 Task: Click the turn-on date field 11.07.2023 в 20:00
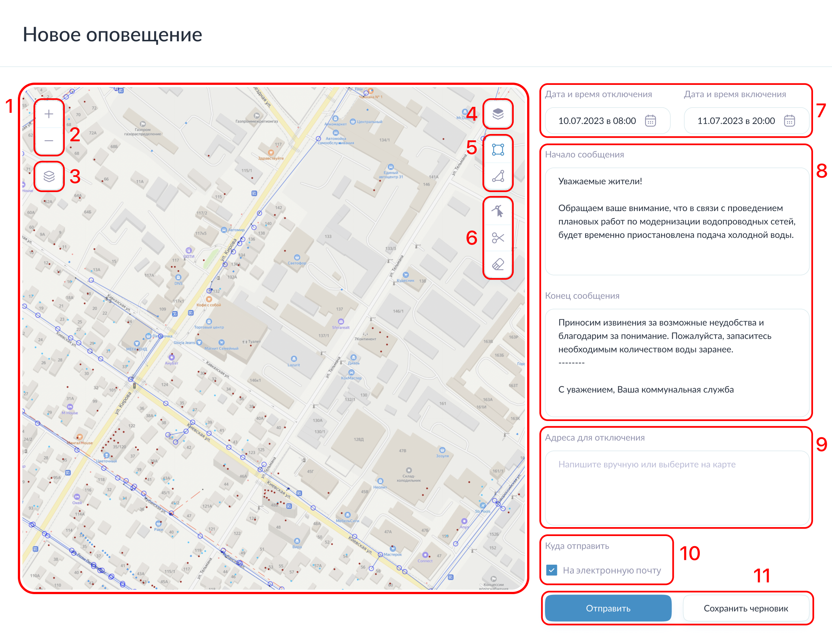point(736,121)
